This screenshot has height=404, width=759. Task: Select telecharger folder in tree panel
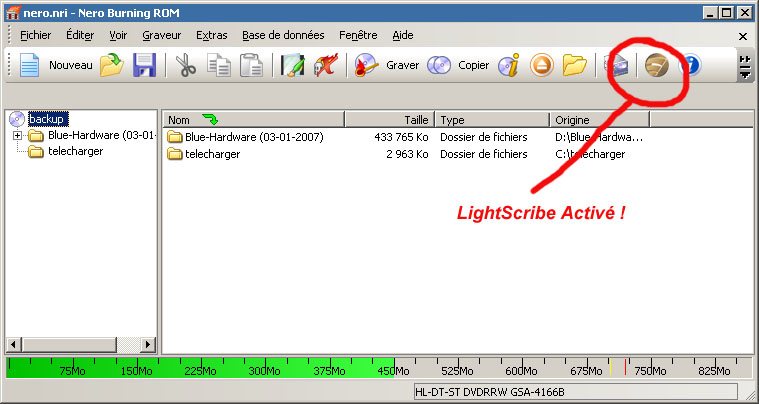(x=76, y=151)
